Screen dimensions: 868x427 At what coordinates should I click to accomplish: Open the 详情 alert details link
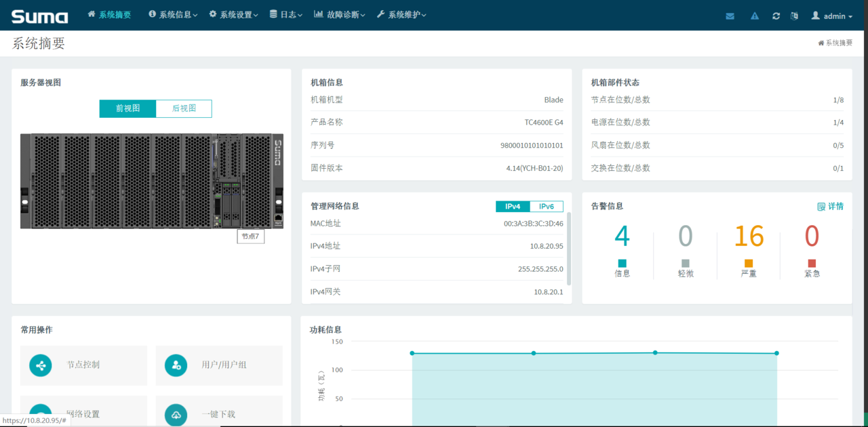coord(831,207)
